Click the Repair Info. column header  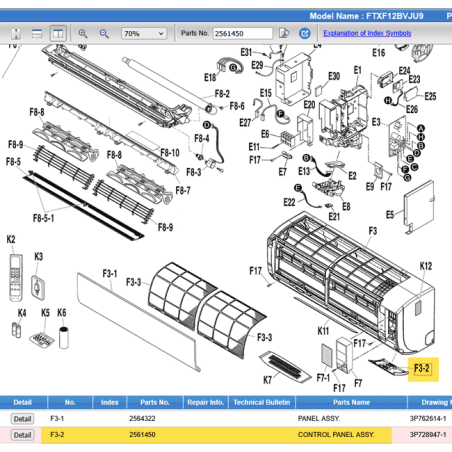205,402
